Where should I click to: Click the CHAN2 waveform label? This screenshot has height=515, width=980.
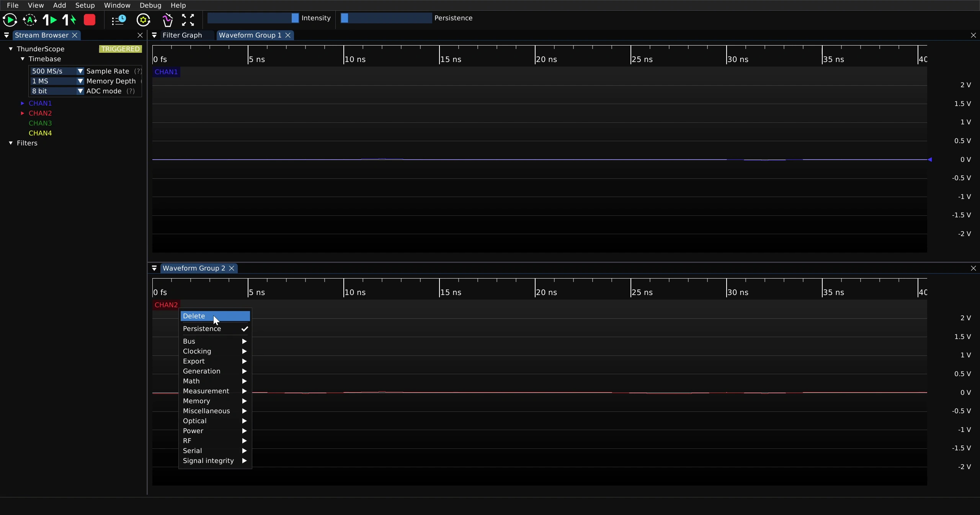click(x=166, y=305)
